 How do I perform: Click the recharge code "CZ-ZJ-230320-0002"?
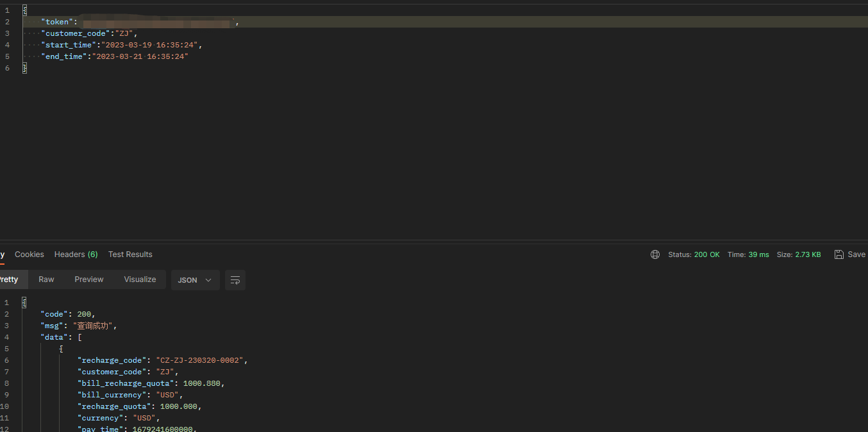[199, 360]
